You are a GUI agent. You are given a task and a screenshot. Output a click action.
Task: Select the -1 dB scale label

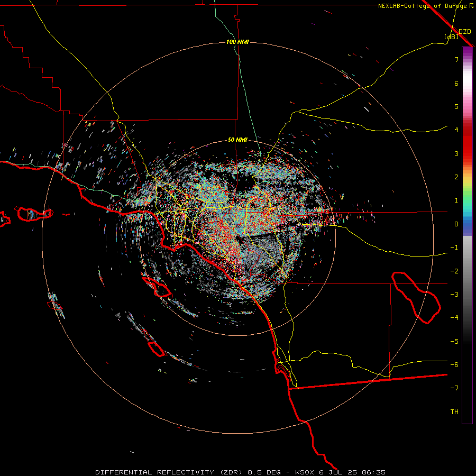click(454, 248)
